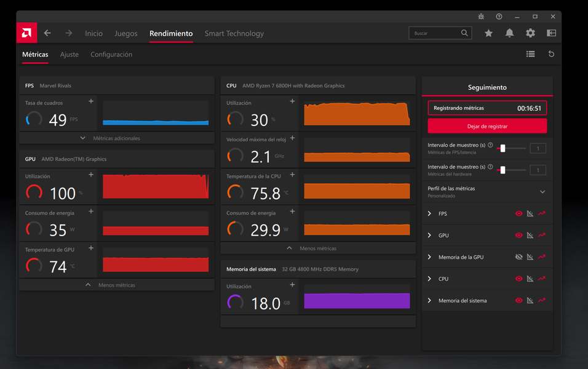Go back with the left arrow

[x=47, y=33]
